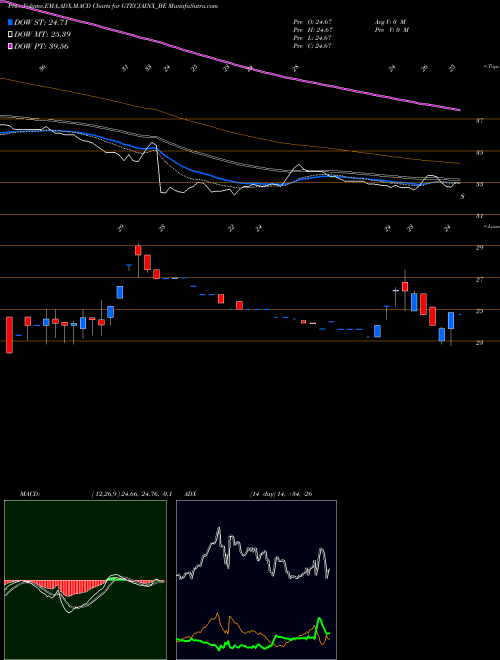Click the MACD (12,26,9) parameter values

[131, 494]
